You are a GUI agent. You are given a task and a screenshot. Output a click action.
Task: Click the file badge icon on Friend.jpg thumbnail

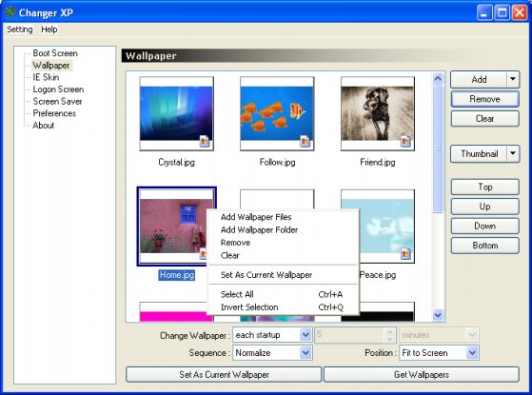[405, 141]
